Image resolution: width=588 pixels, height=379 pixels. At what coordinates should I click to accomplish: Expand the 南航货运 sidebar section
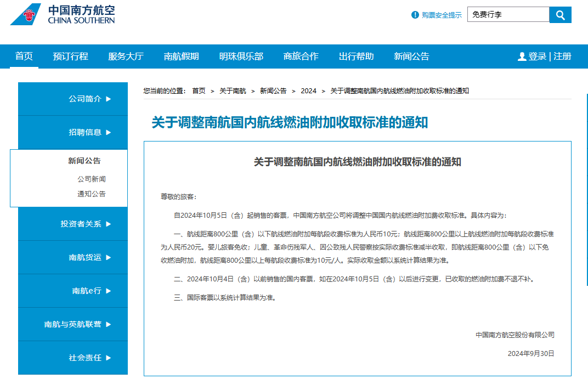tap(90, 257)
